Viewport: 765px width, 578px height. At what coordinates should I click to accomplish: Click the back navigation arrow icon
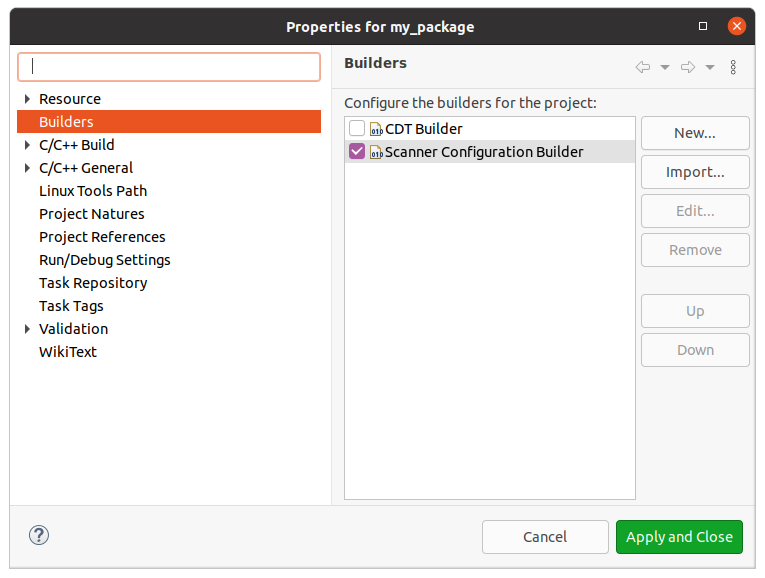(x=643, y=67)
